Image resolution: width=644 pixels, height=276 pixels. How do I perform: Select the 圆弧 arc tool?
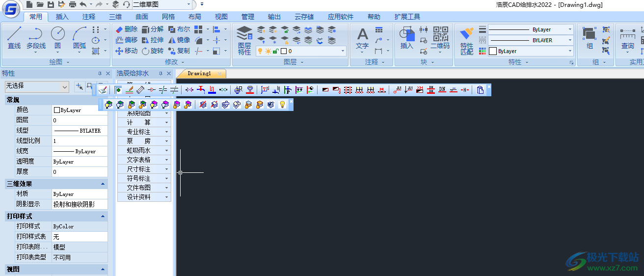[80, 37]
